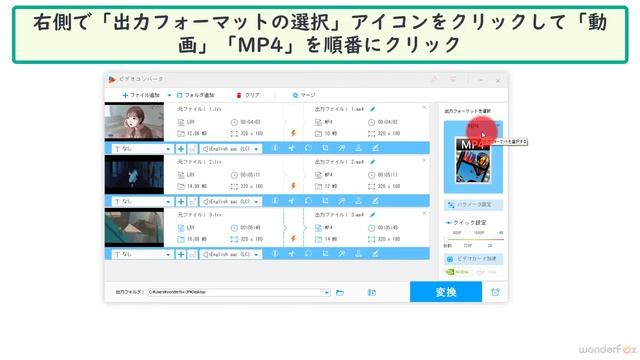Open metadata editor icon for 2.lrv
This screenshot has height=360, width=640.
pyautogui.click(x=375, y=200)
